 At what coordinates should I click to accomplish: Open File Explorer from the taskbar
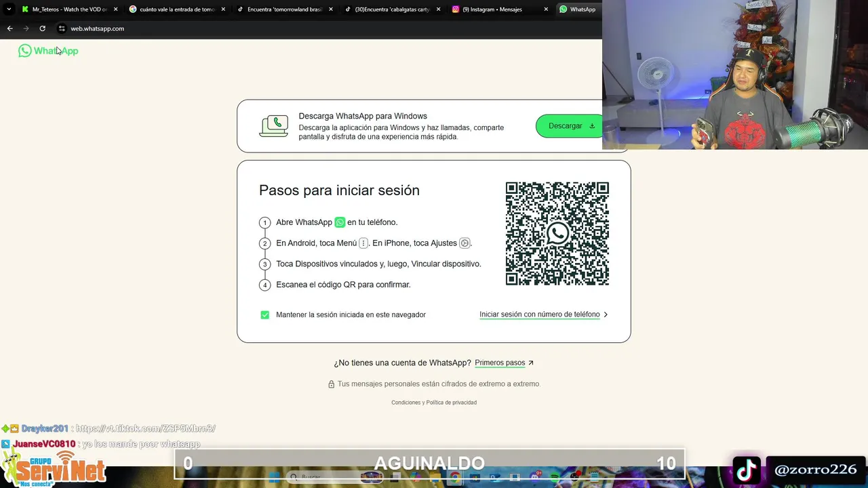point(435,478)
